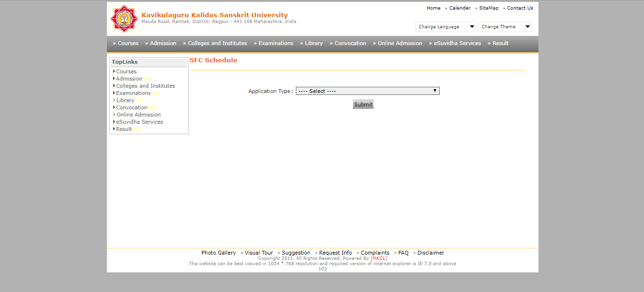Click Online Admission in the navigation bar
The height and width of the screenshot is (292, 644).
point(399,43)
